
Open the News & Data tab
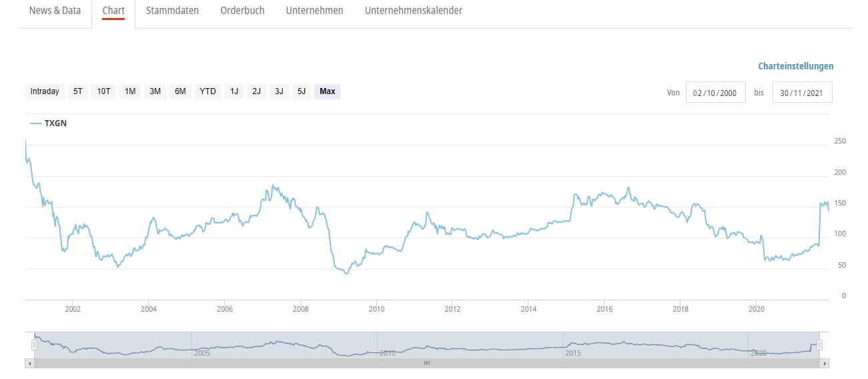pos(55,11)
